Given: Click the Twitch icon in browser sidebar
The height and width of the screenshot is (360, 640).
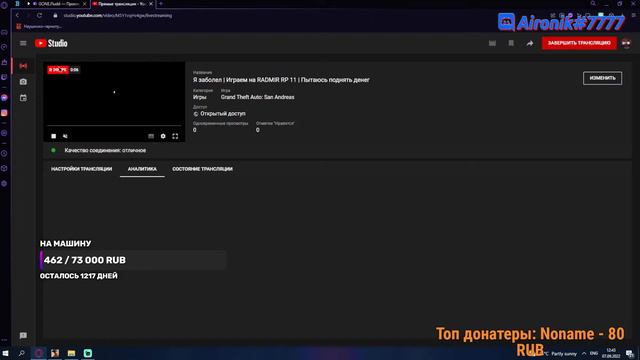Looking at the screenshot, I should click(x=4, y=77).
